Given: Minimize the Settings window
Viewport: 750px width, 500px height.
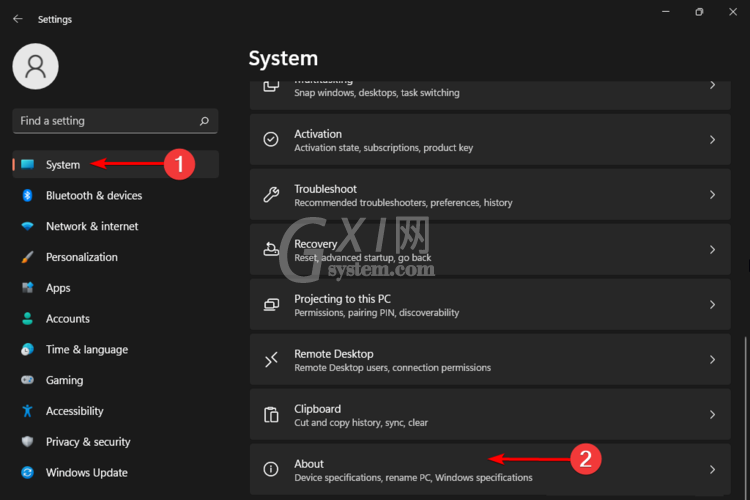Looking at the screenshot, I should (665, 11).
